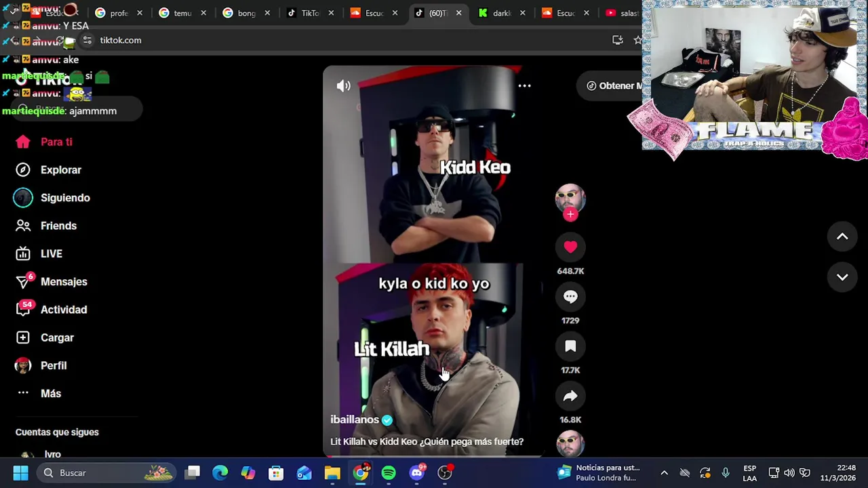Open Chrome from taskbar
This screenshot has height=488, width=868.
tap(361, 472)
